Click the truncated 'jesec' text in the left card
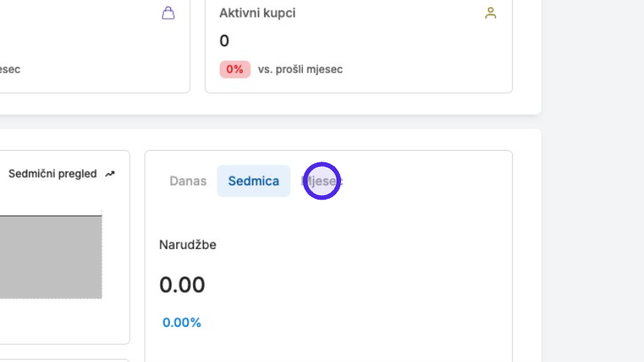Image resolution: width=644 pixels, height=362 pixels. click(9, 69)
